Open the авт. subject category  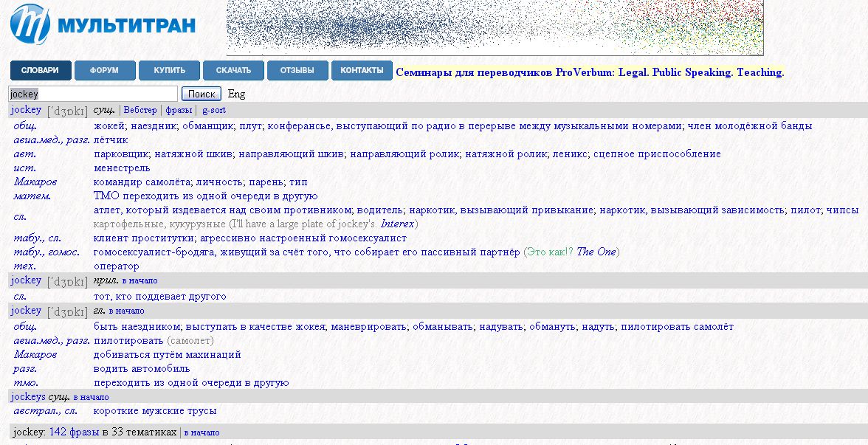[x=25, y=154]
